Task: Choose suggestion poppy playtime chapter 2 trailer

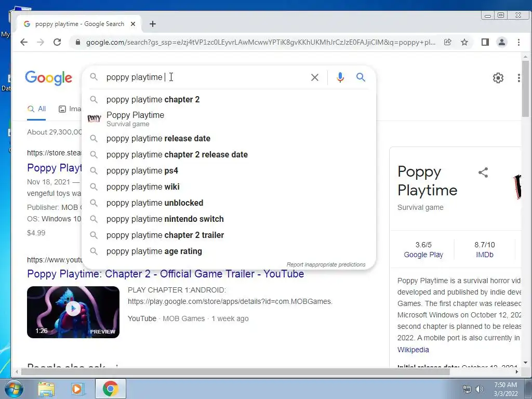Action: coord(229,235)
